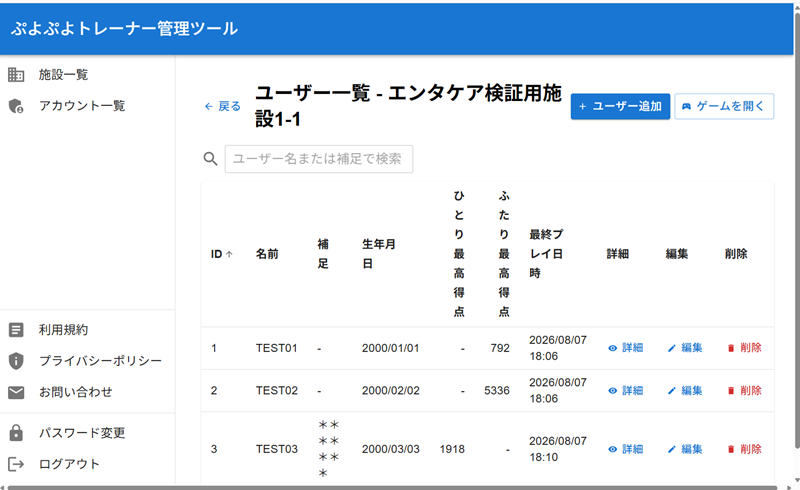Image resolution: width=800 pixels, height=490 pixels.
Task: Click birth date 2000/01/01
Action: (391, 348)
